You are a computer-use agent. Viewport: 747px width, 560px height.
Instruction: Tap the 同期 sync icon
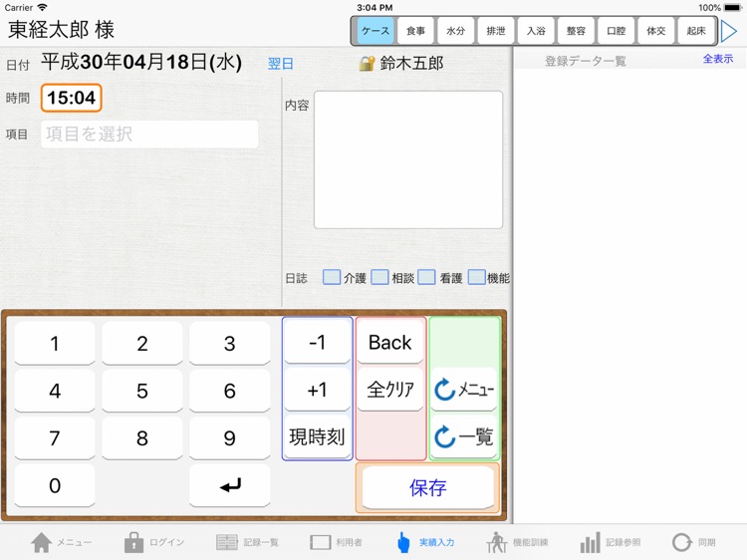point(682,542)
